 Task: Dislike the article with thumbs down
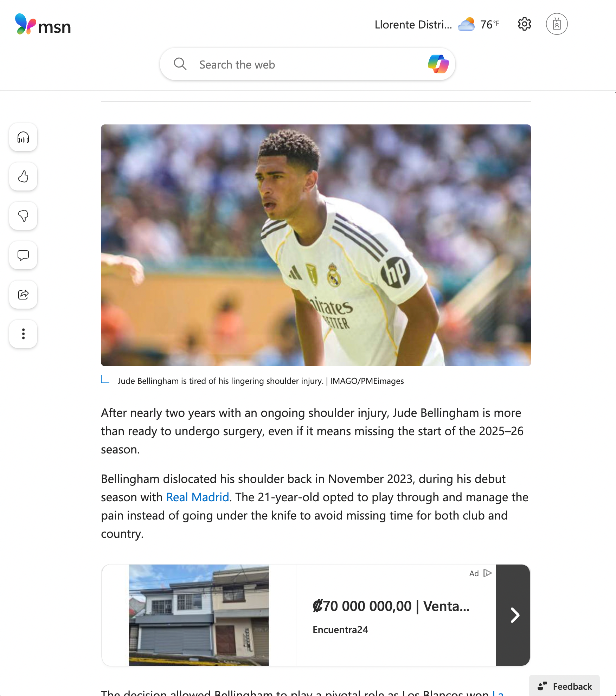(23, 216)
